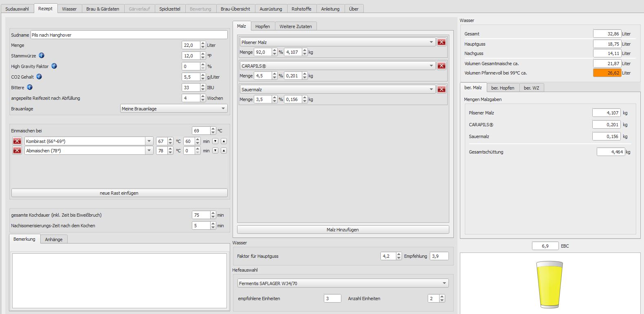This screenshot has height=314, width=644.
Task: Move Abmaischen rest up
Action: 224,150
